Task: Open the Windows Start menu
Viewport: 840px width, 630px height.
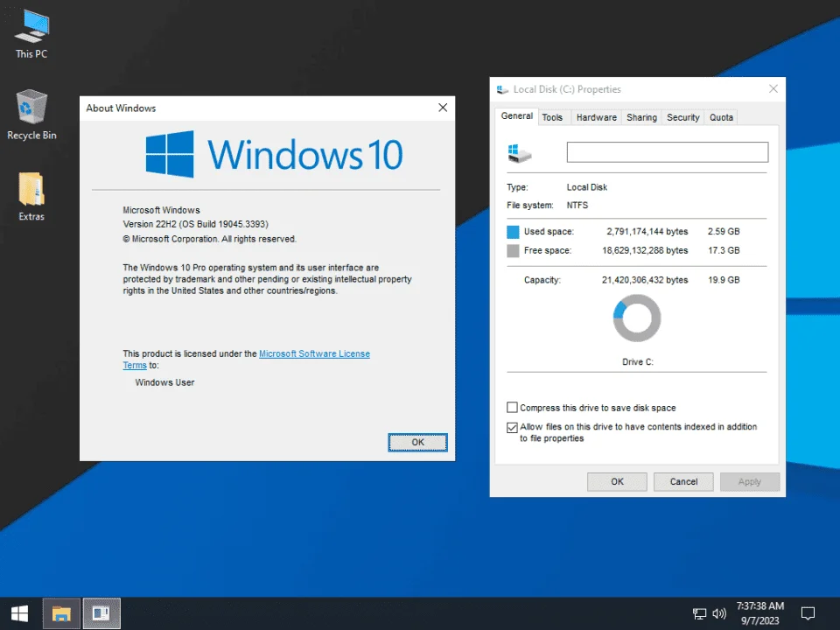Action: tap(20, 613)
